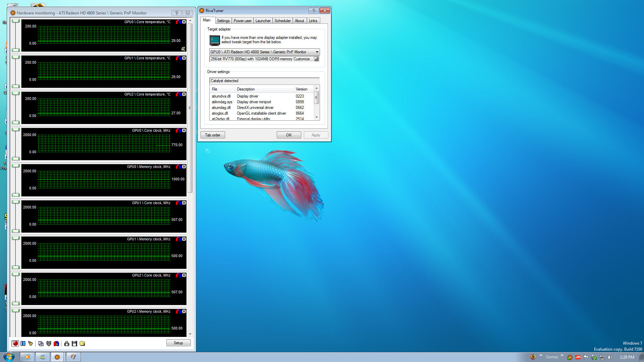Click lower slider thumb of GPU0 Core temperature graph

click(16, 50)
